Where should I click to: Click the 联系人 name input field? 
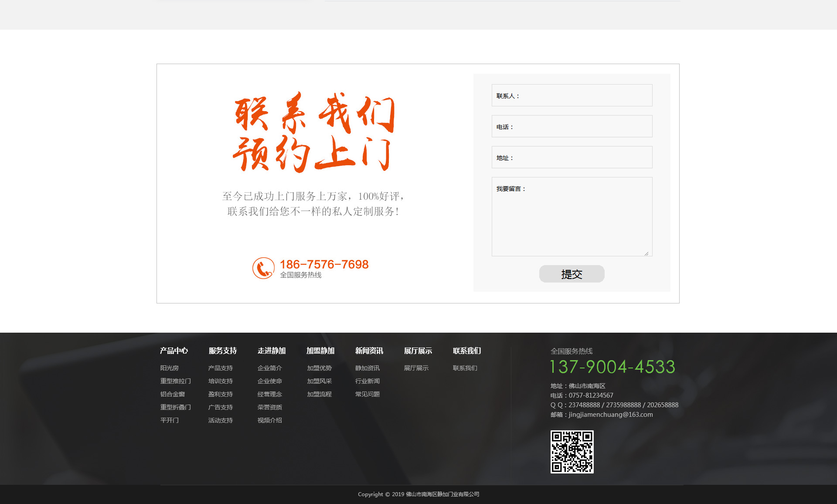(572, 95)
